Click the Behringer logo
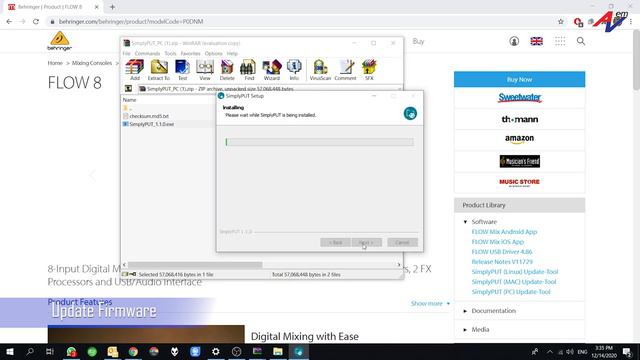The width and height of the screenshot is (640, 360). (60, 41)
